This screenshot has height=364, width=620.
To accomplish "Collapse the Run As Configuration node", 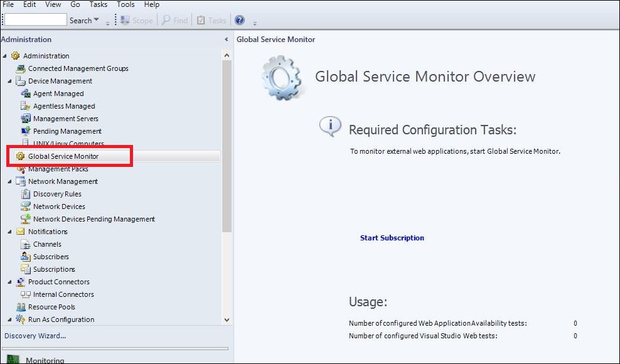I will pyautogui.click(x=10, y=319).
